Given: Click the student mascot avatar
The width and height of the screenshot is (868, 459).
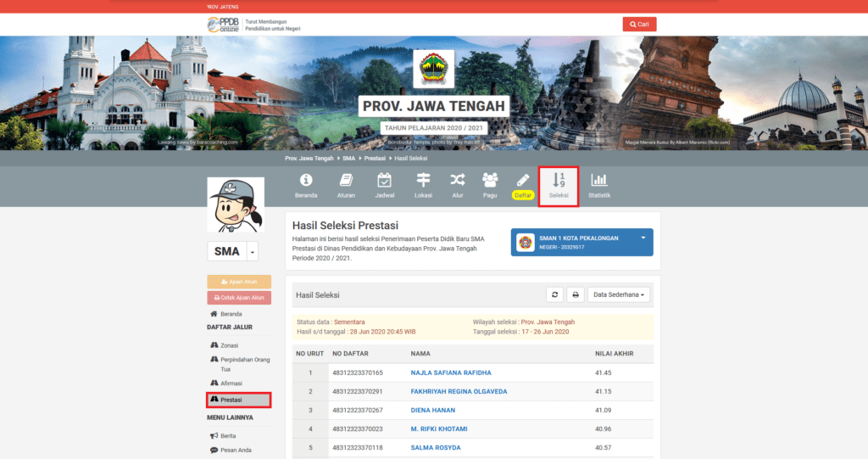Looking at the screenshot, I should [x=236, y=204].
